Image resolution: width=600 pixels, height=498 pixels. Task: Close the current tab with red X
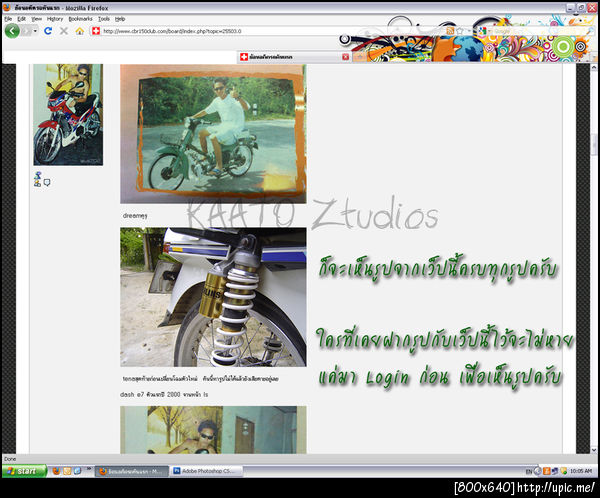point(346,57)
